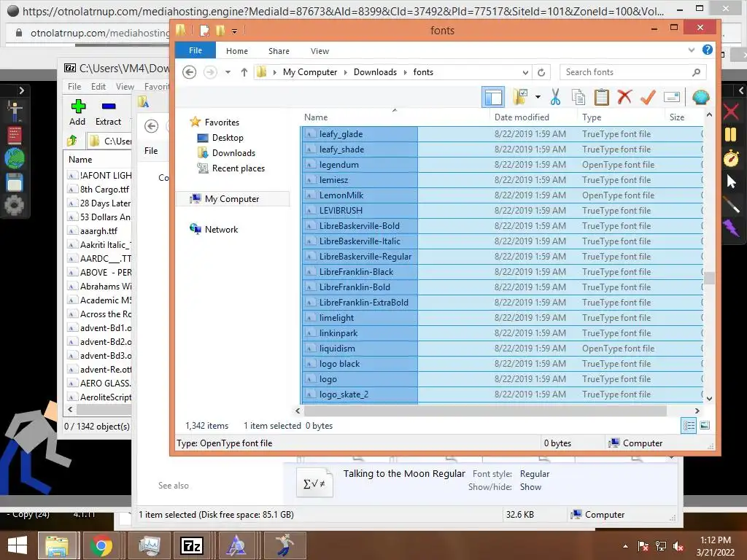Click 7-Zip up-folder icon
747x560 pixels.
pos(72,141)
